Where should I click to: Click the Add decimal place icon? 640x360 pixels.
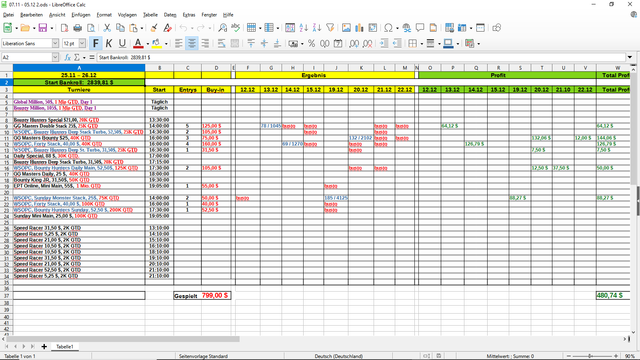354,43
